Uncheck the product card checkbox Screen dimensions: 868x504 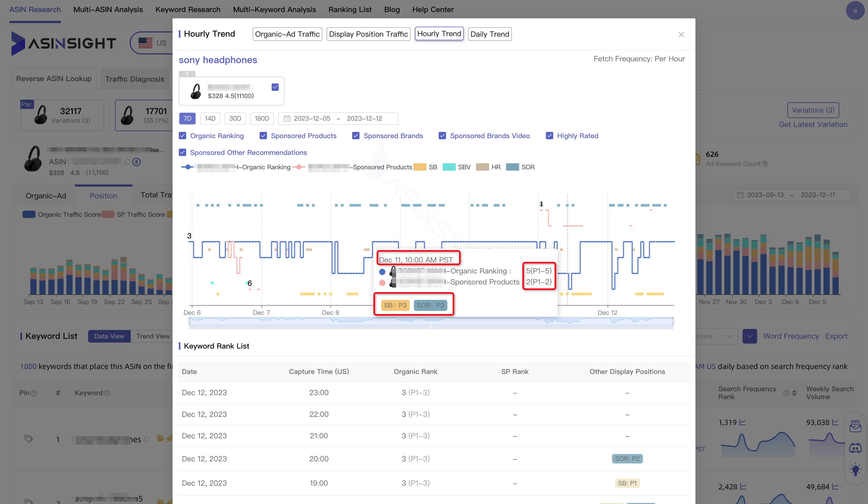[275, 87]
